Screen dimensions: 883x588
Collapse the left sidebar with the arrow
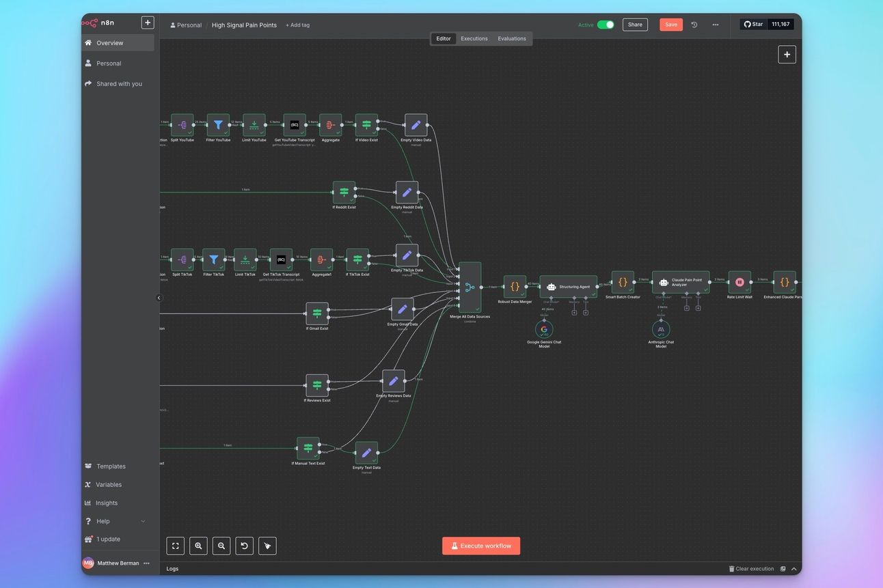pos(159,298)
